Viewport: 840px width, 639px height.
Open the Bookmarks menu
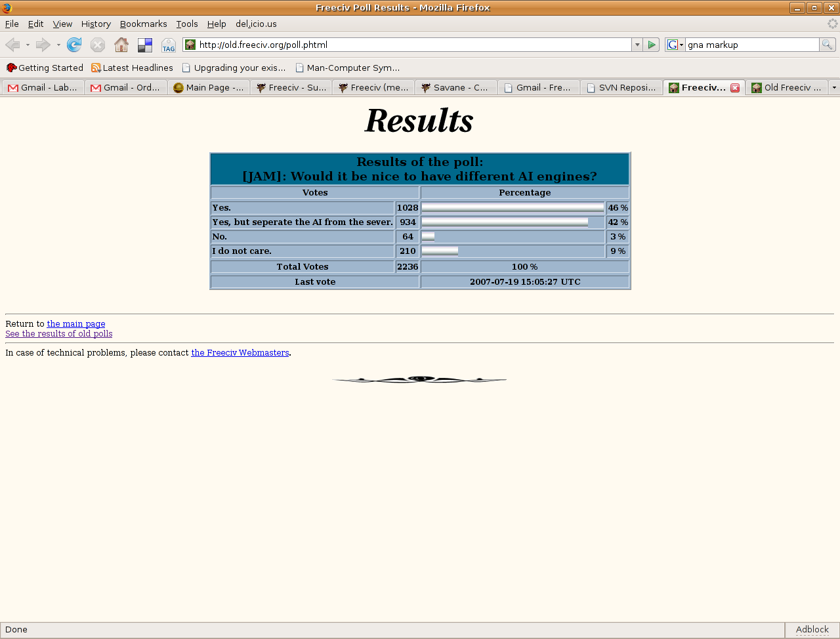(143, 24)
